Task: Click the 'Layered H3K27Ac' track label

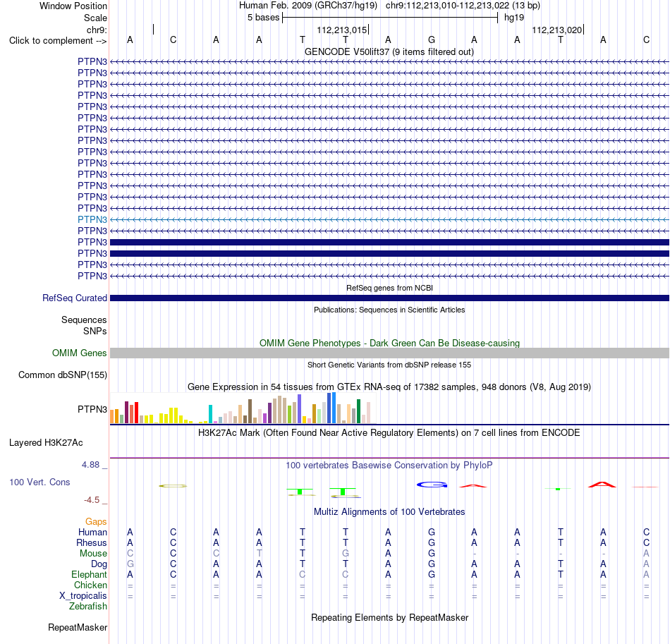Action: [46, 443]
